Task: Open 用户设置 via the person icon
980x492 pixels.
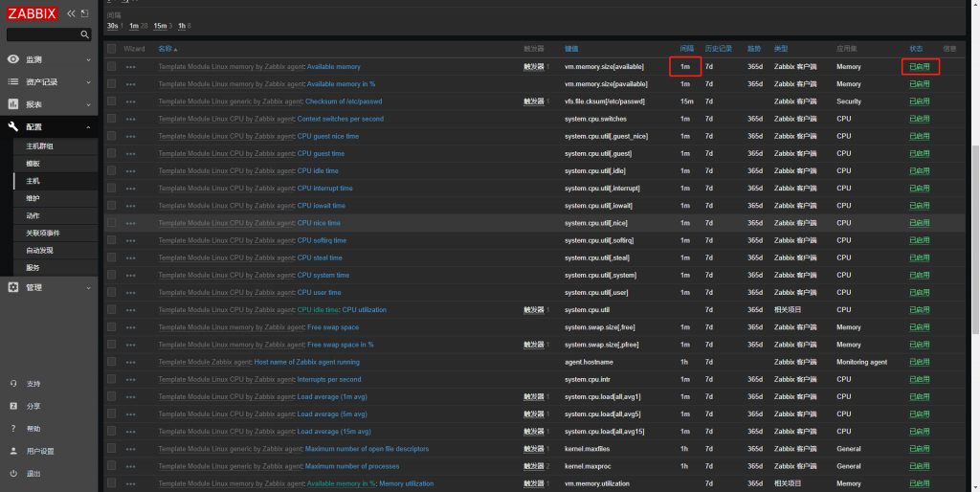Action: click(13, 452)
